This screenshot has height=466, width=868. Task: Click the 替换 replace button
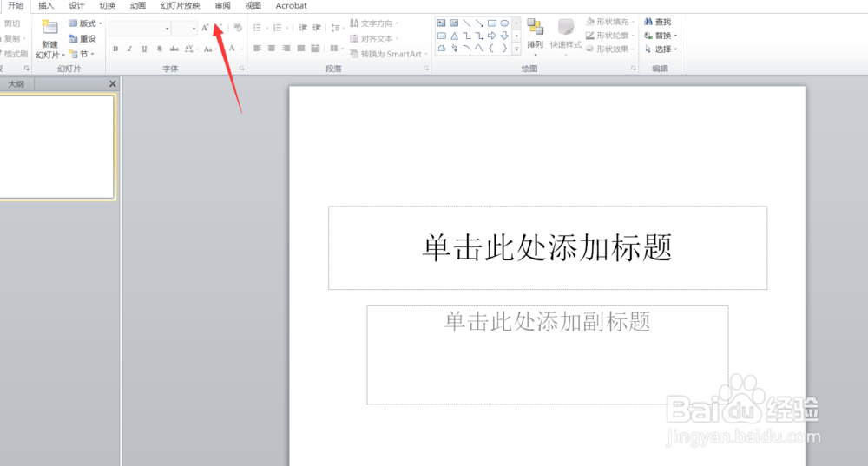click(x=661, y=36)
